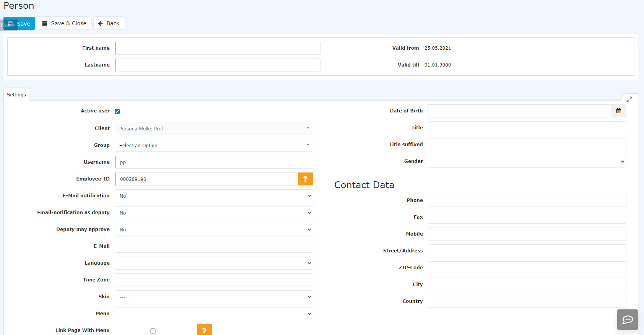Image resolution: width=644 pixels, height=335 pixels.
Task: Focus the Street/Address field
Action: [x=527, y=251]
